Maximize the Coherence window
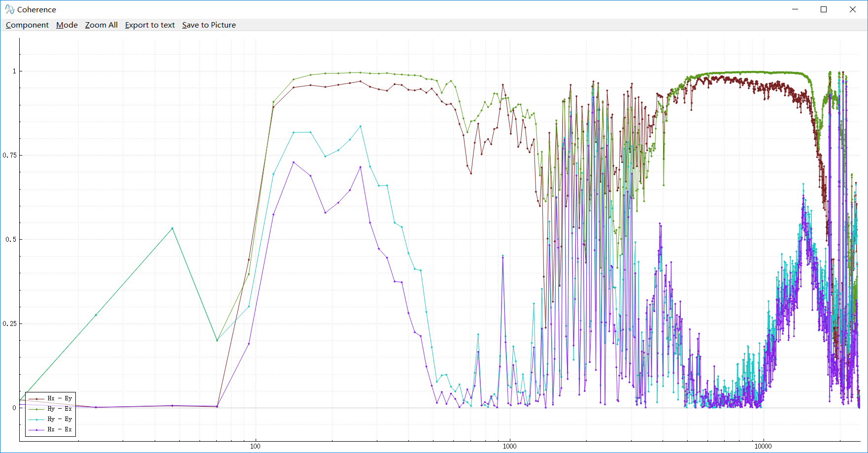The width and height of the screenshot is (868, 453). pyautogui.click(x=824, y=9)
